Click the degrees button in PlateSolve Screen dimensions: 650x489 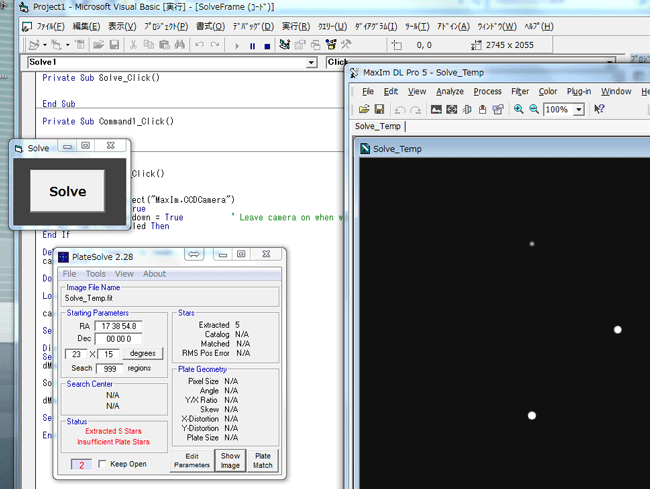click(x=143, y=353)
